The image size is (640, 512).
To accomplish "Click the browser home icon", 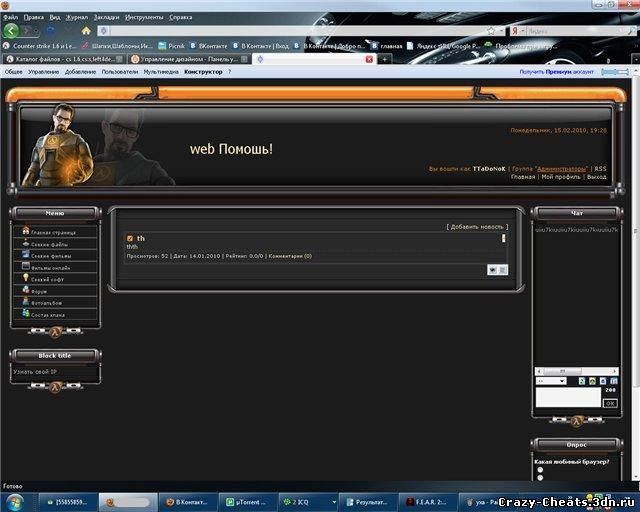I will pyautogui.click(x=86, y=31).
